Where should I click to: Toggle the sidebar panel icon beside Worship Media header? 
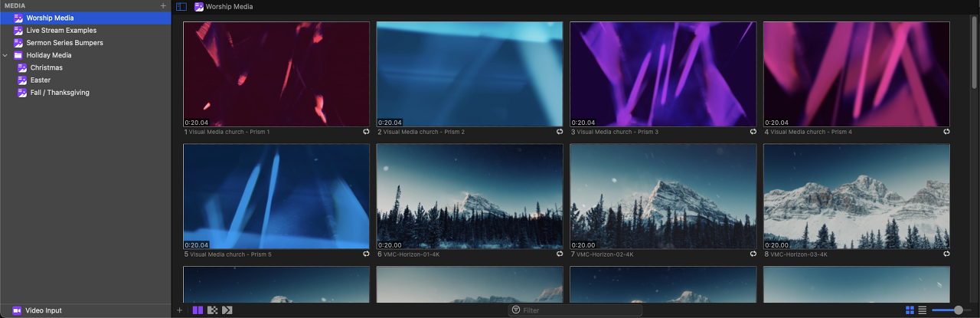(x=181, y=6)
